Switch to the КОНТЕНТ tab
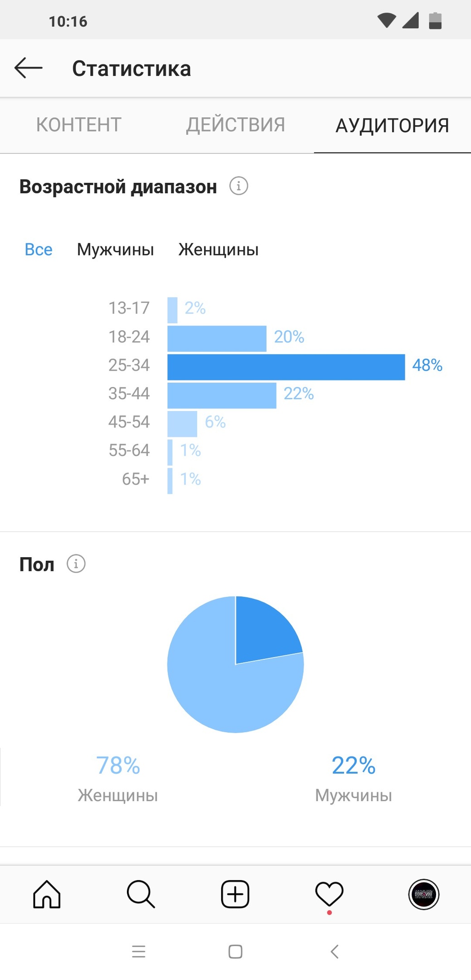 click(x=79, y=125)
